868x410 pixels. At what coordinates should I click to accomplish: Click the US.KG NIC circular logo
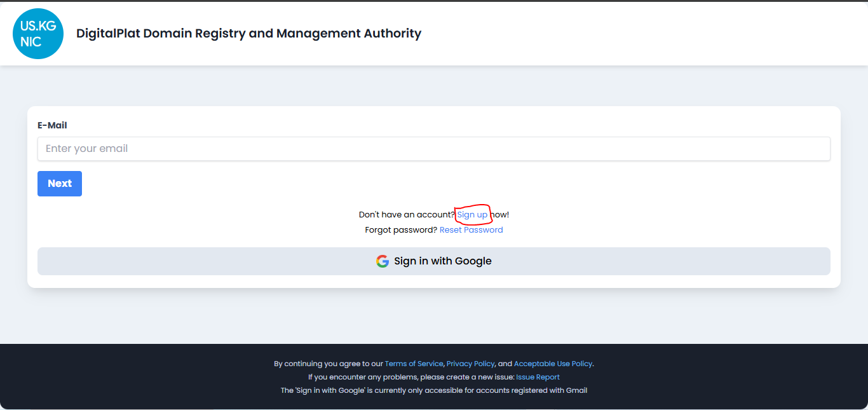click(x=38, y=34)
